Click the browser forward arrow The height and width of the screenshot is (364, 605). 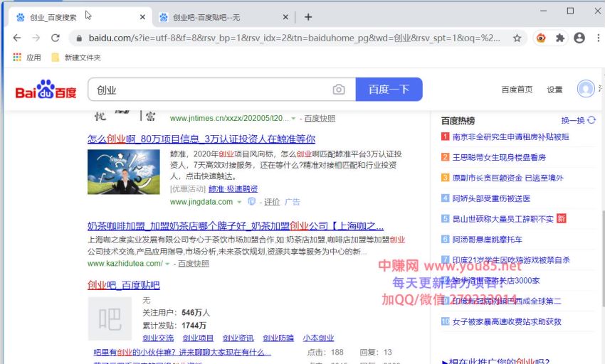(x=36, y=38)
